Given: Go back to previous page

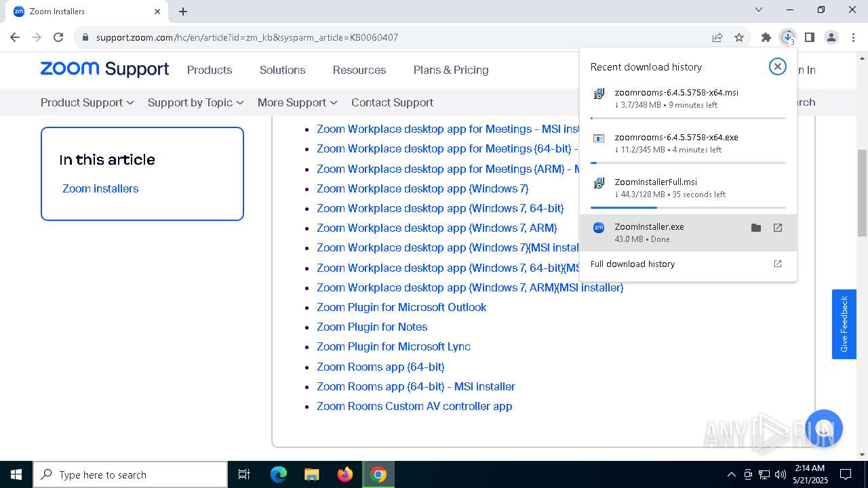Looking at the screenshot, I should [x=15, y=37].
